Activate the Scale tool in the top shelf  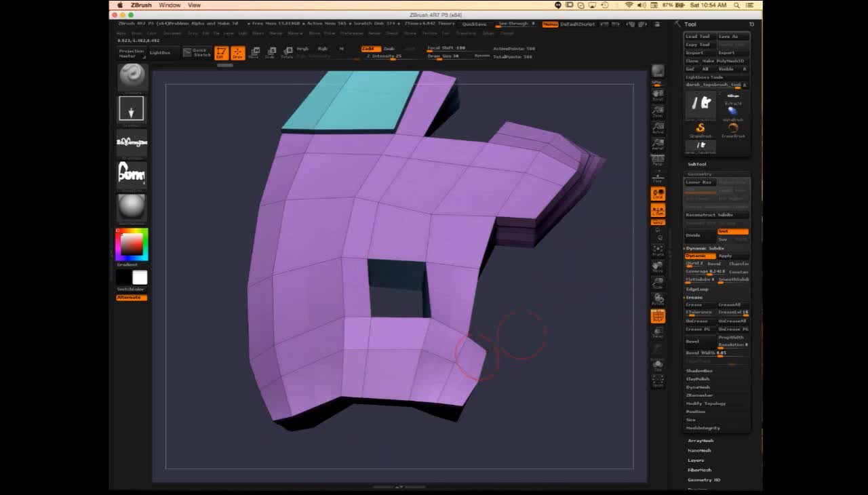pos(270,53)
